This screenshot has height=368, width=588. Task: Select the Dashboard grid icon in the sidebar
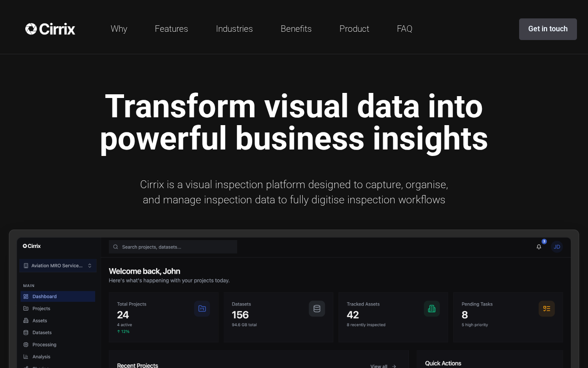pos(26,297)
